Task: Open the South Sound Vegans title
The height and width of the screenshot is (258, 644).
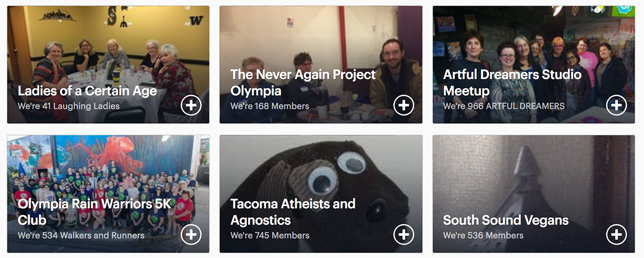Action: coord(506,220)
